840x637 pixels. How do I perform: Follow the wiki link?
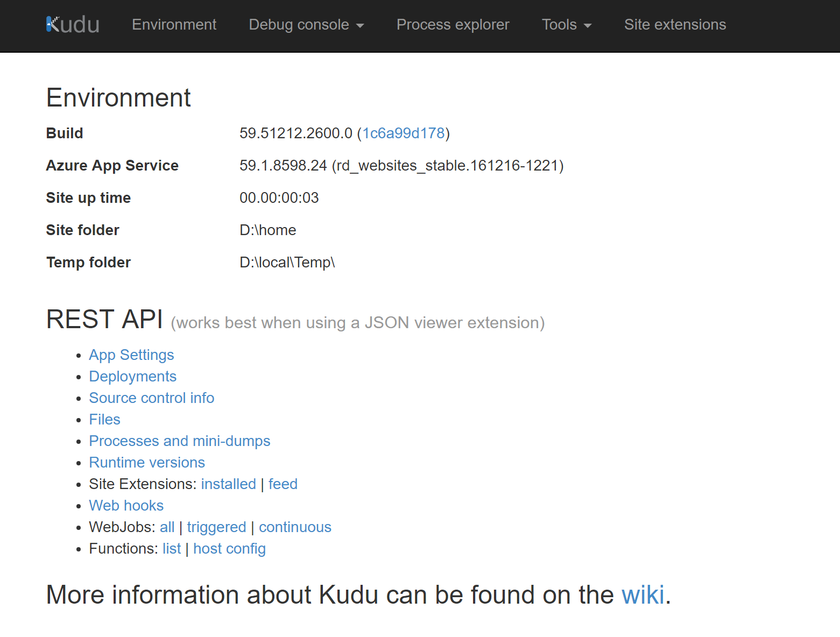[x=643, y=595]
